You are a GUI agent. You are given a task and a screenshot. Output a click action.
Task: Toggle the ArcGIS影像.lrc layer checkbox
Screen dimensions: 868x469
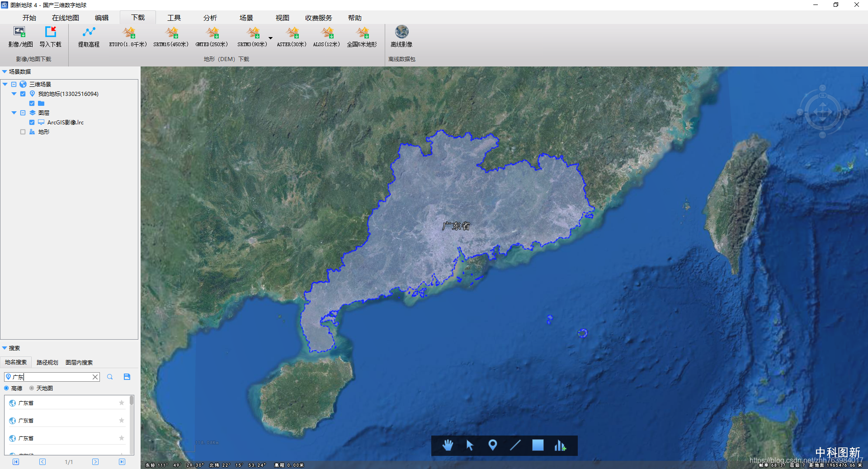click(32, 122)
